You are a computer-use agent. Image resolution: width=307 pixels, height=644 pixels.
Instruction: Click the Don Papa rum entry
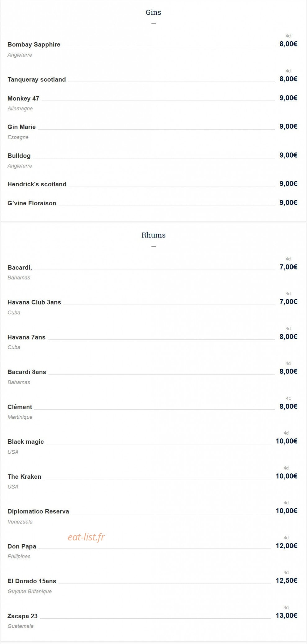coord(22,546)
